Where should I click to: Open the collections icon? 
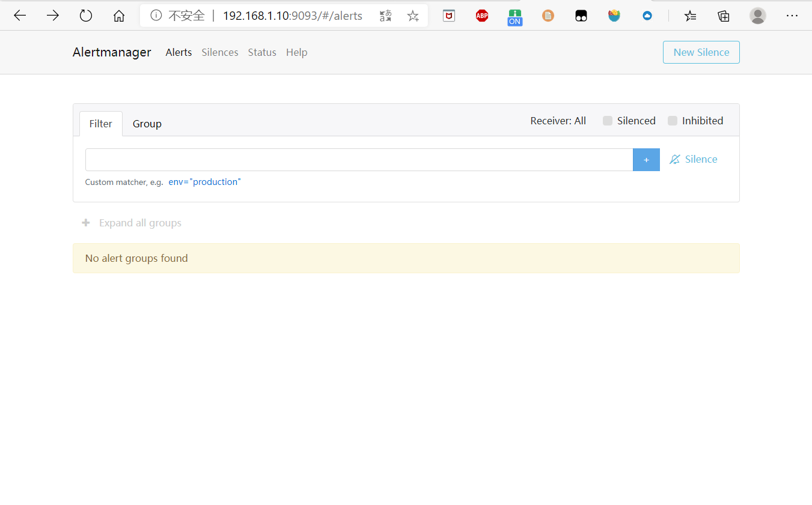pos(724,16)
